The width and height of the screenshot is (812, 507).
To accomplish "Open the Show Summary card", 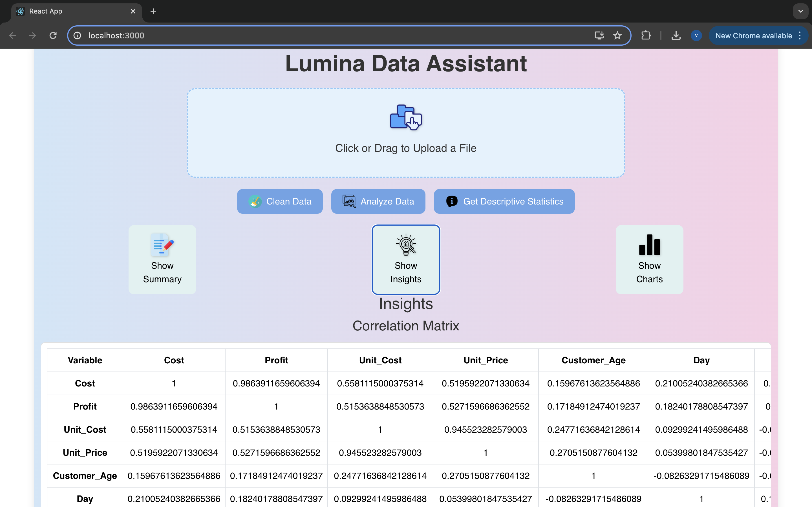I will point(162,259).
